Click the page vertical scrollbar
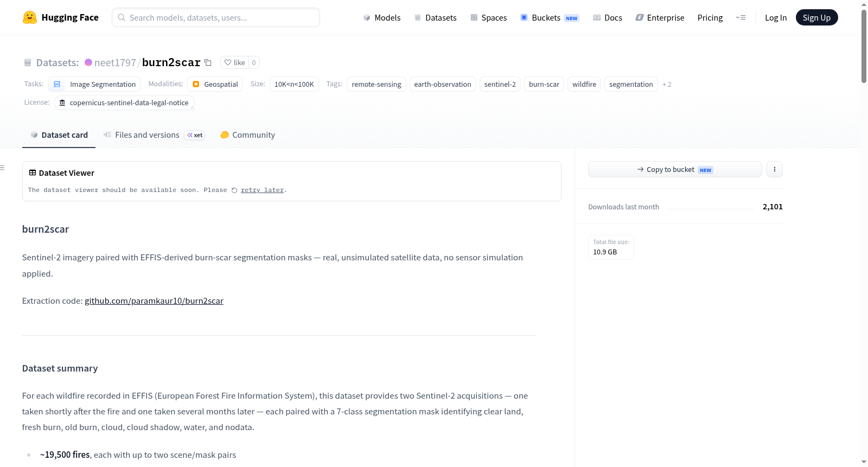The width and height of the screenshot is (868, 467). [x=864, y=47]
